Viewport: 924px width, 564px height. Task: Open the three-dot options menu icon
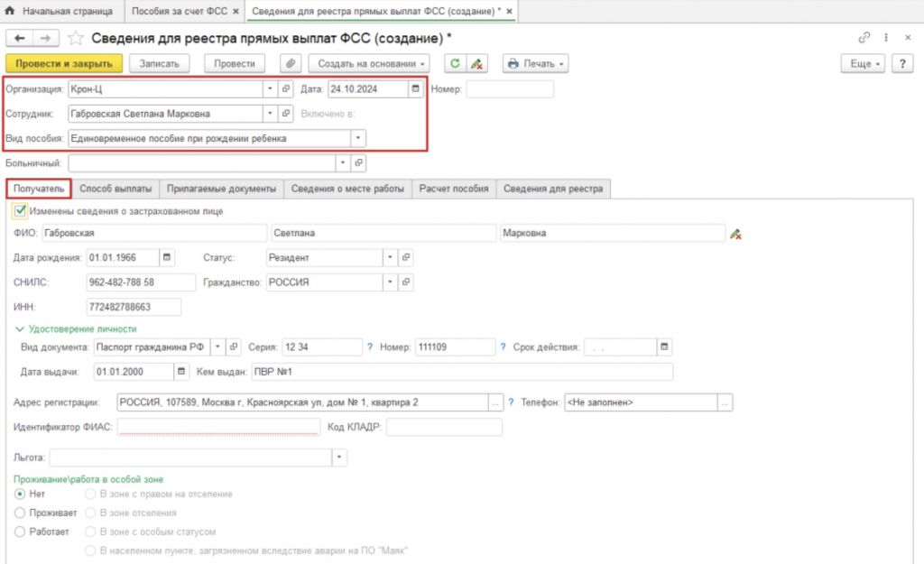(x=886, y=37)
